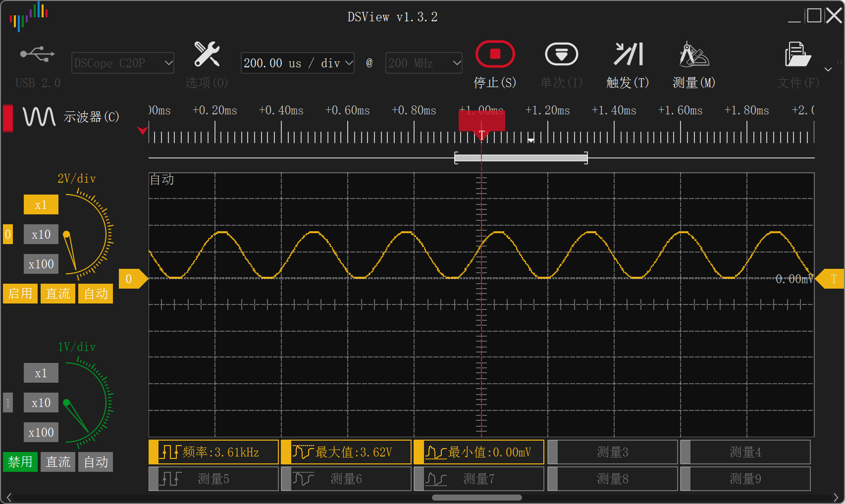Click the red indicator beside oscilloscope mode
Viewport: 845px width, 504px height.
(x=8, y=117)
